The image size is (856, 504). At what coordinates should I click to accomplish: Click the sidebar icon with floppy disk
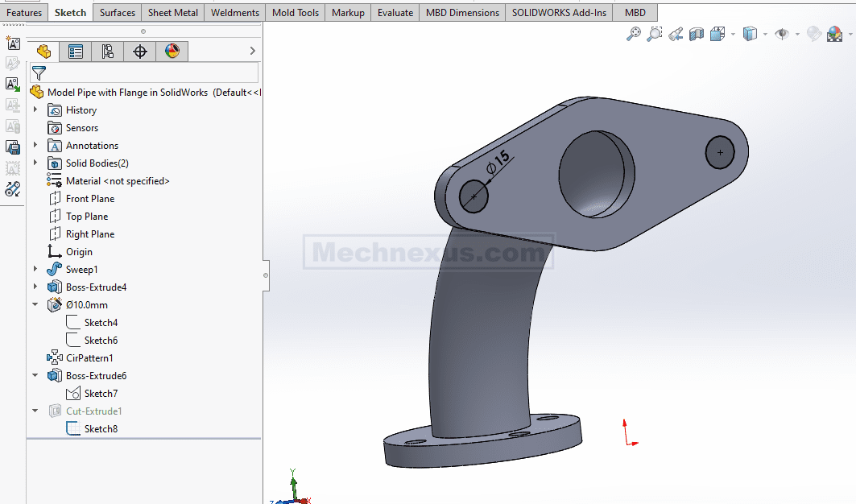[13, 147]
